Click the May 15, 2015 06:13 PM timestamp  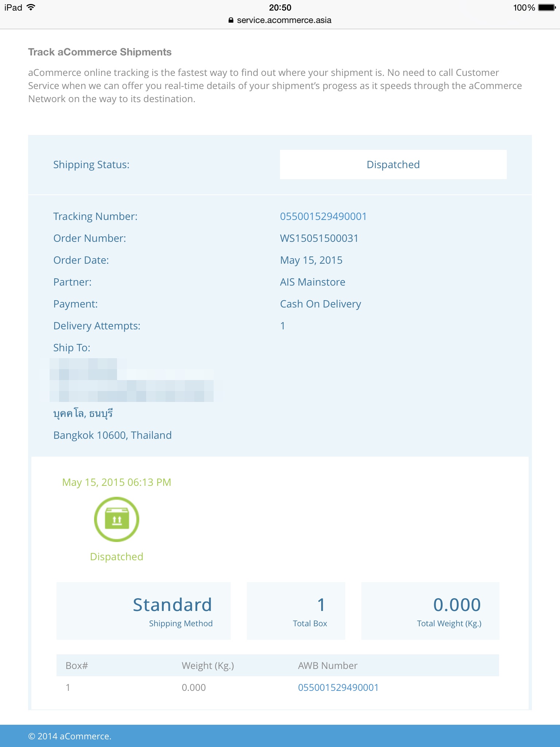tap(117, 482)
